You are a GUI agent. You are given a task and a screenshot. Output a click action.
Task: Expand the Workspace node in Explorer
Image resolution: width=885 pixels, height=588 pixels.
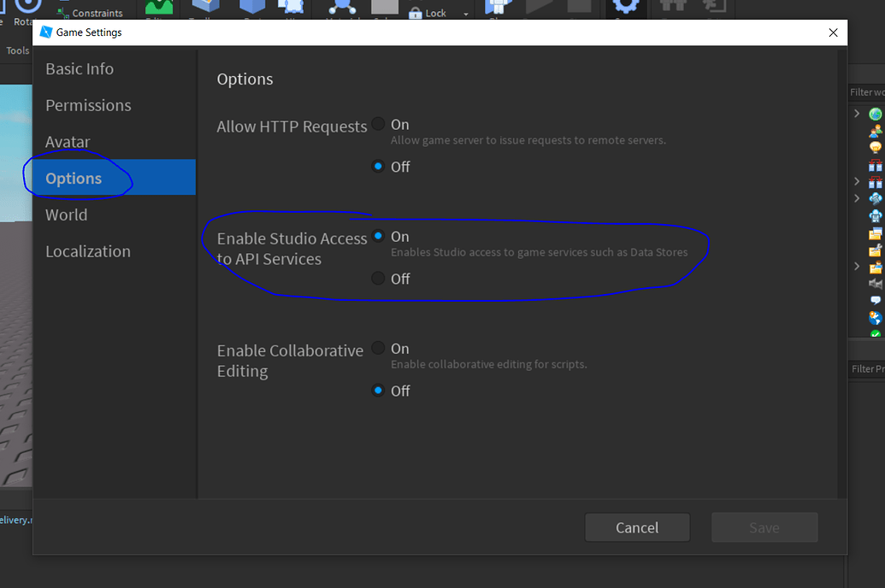point(857,114)
